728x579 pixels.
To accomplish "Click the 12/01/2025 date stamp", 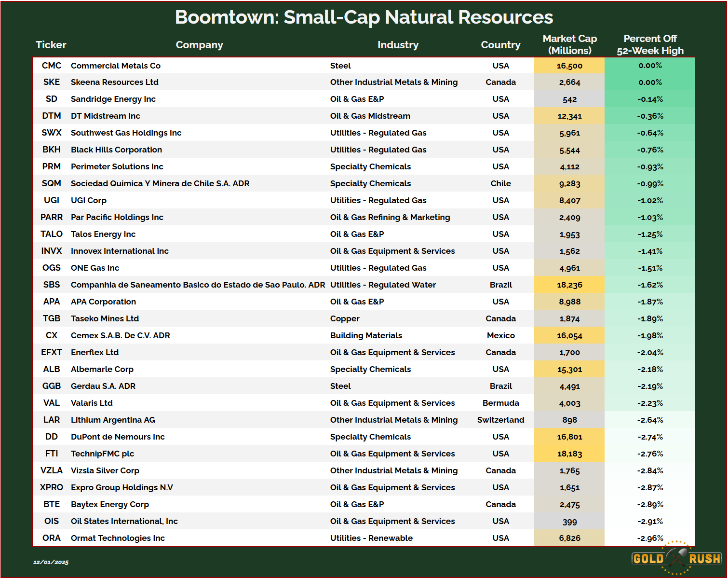I will [x=51, y=562].
